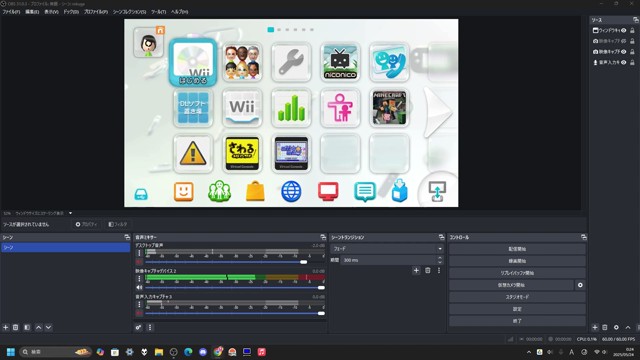Open audio mixer panel three-dot menu
Image resolution: width=640 pixels, height=360 pixels.
(150, 327)
